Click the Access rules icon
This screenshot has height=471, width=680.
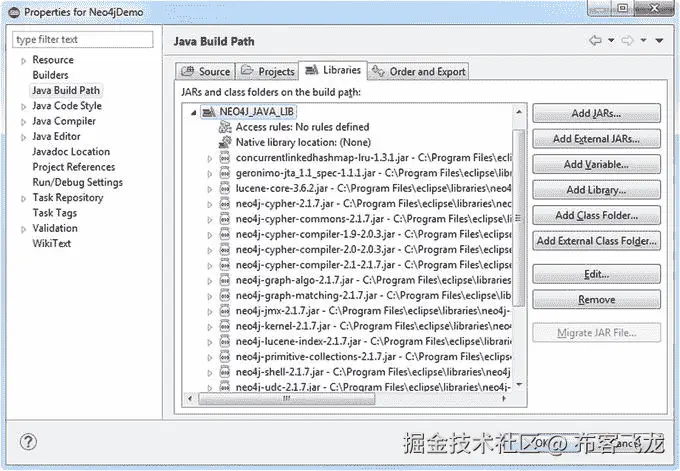[225, 127]
